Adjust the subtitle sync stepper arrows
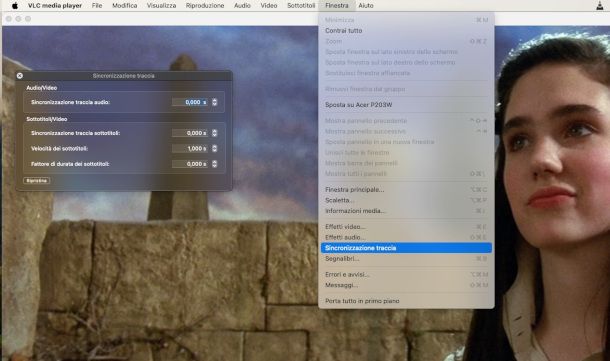Screen dimensions: 610x361 tap(214, 133)
